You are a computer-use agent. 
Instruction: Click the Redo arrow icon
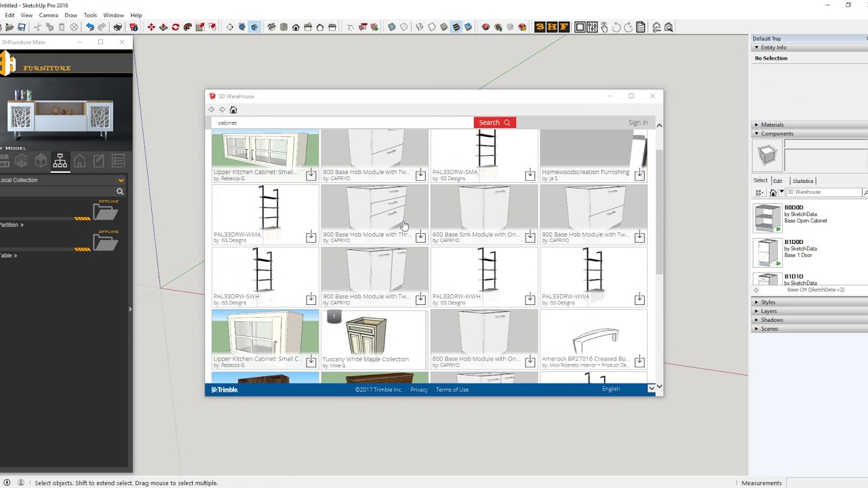click(102, 27)
